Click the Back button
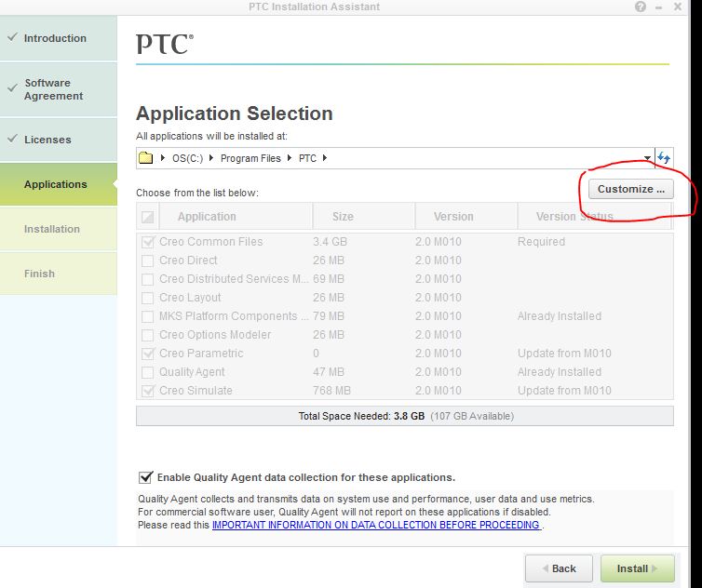The height and width of the screenshot is (588, 702). pos(559,568)
